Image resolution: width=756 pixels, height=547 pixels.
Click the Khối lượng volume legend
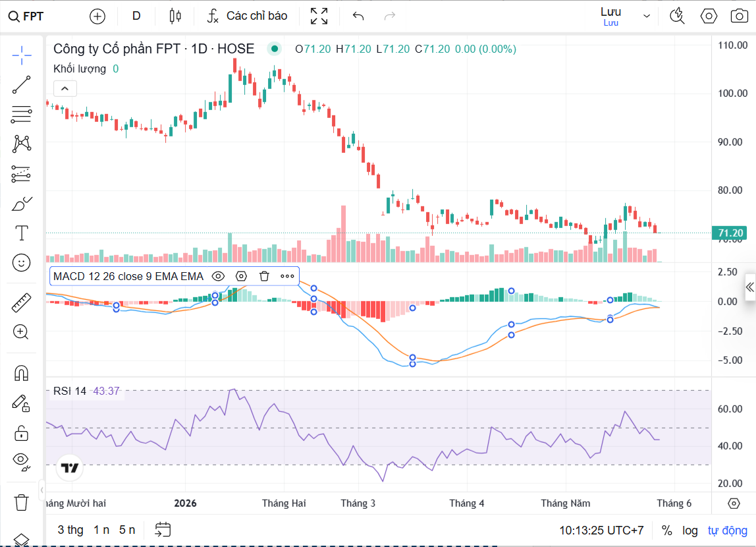(x=80, y=69)
